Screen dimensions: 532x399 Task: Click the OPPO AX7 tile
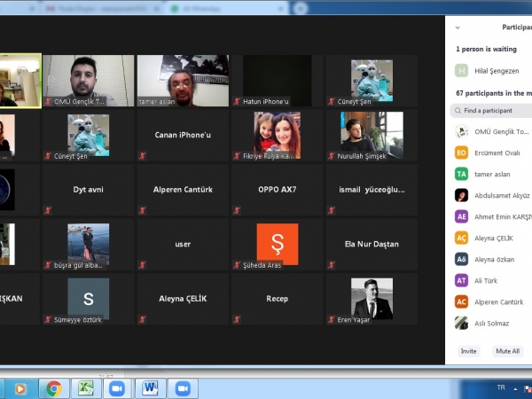pos(278,190)
